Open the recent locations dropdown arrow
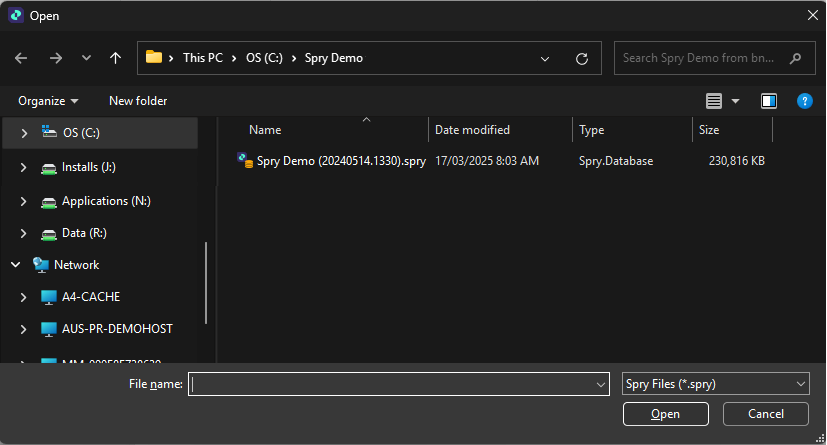827x445 pixels. (86, 58)
